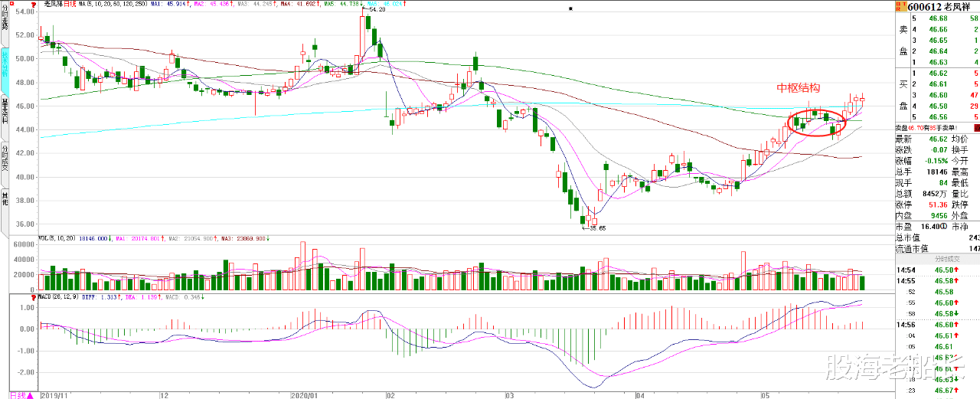Click the 14:56 trade row at 46.60
Screen dimensions: 980x399
point(937,324)
